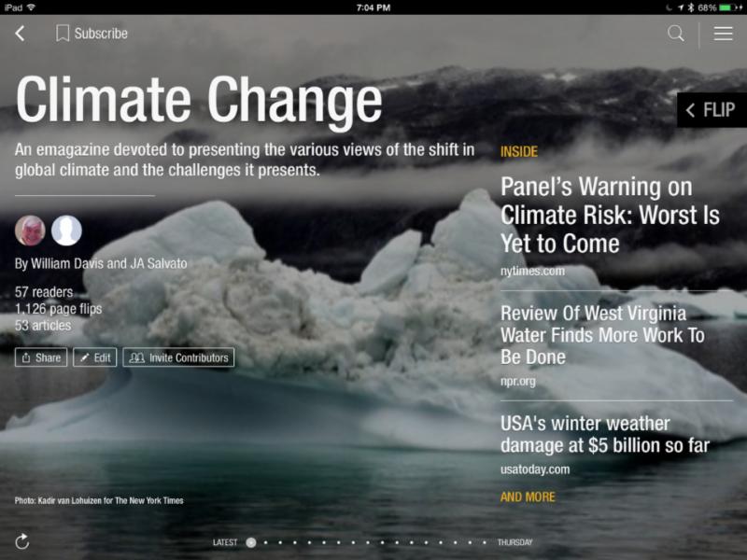Image resolution: width=747 pixels, height=560 pixels.
Task: Click the usatoday.com source label
Action: [535, 469]
